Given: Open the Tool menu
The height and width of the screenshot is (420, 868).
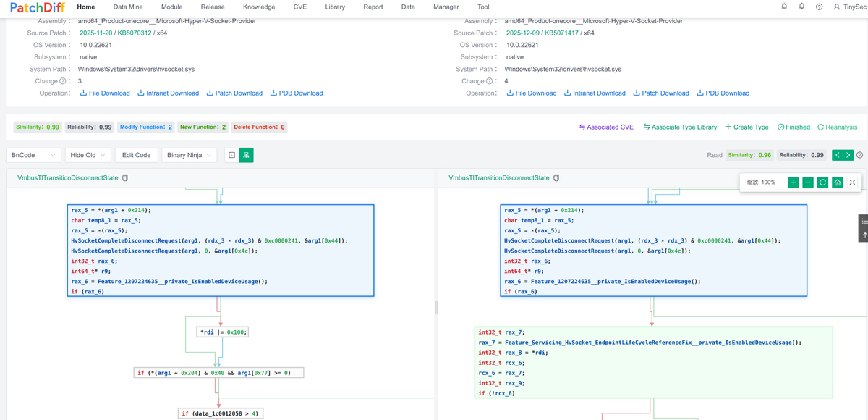Looking at the screenshot, I should tap(483, 7).
